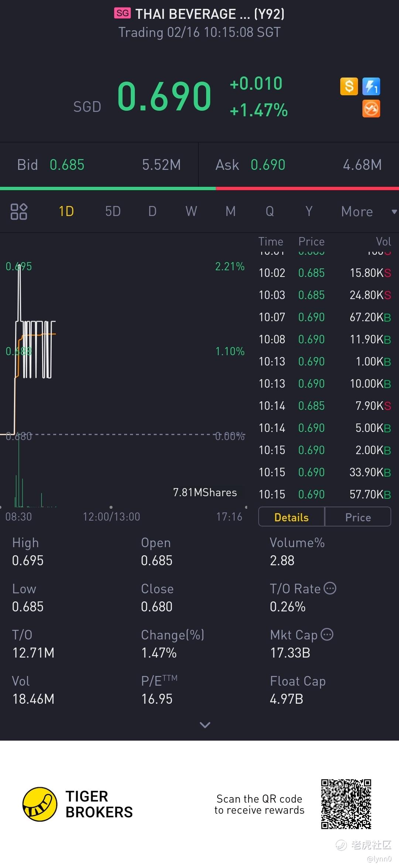This screenshot has height=868, width=399.
Task: Tap the THAI BEVERAGE (Y92) title
Action: click(210, 14)
